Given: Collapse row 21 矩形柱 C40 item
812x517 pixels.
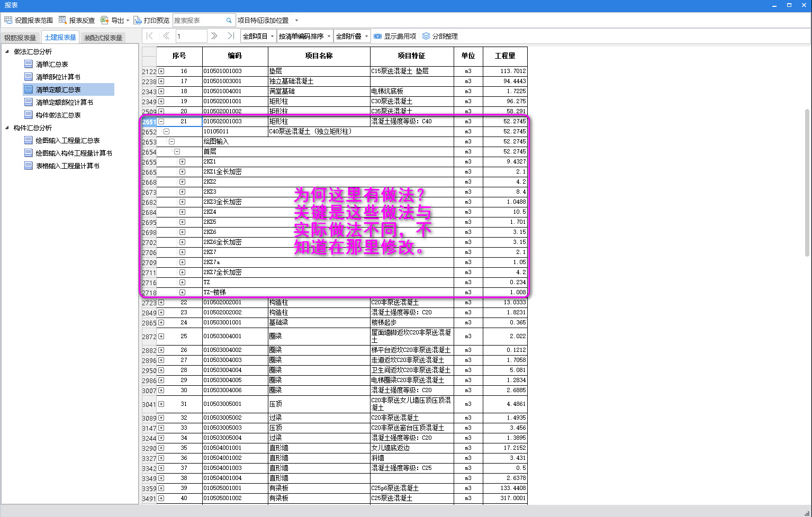Looking at the screenshot, I should coord(161,121).
